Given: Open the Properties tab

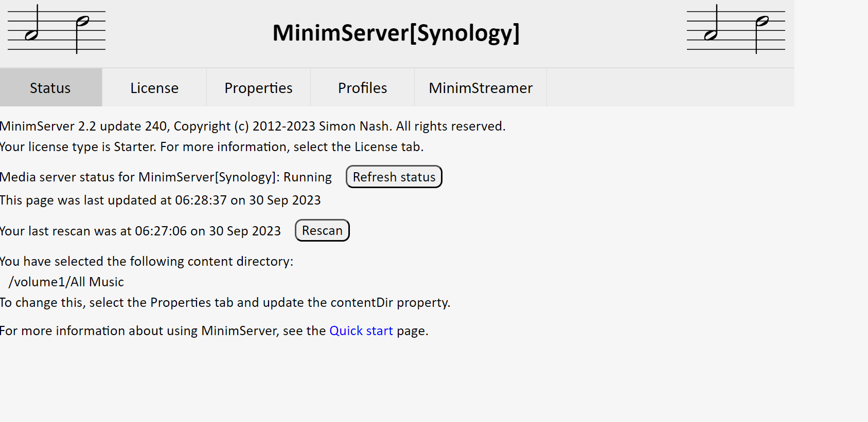Looking at the screenshot, I should [x=258, y=88].
